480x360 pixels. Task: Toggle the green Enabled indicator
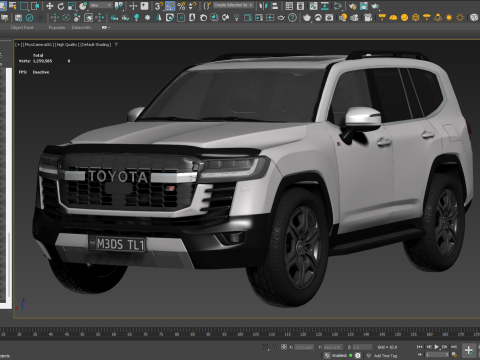(x=350, y=355)
